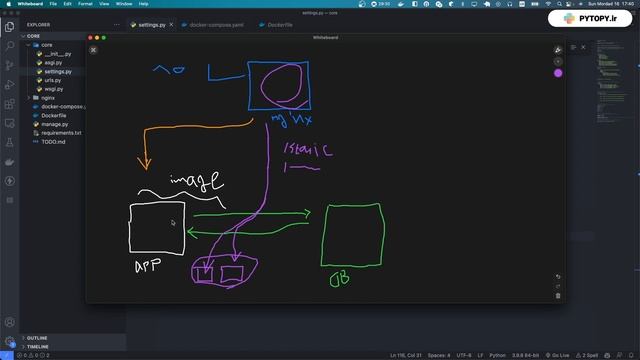Open Dockerfile in explorer tree
This screenshot has height=360, width=640.
click(x=52, y=116)
